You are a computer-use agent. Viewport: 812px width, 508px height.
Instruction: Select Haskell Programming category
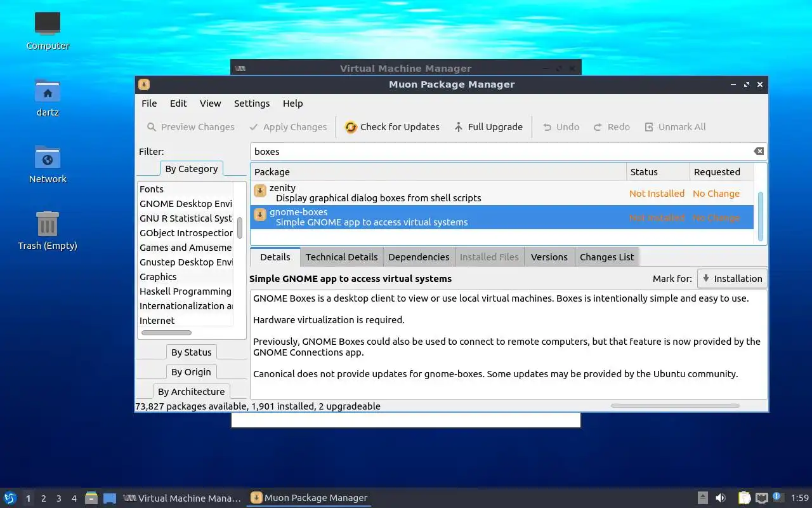(185, 291)
